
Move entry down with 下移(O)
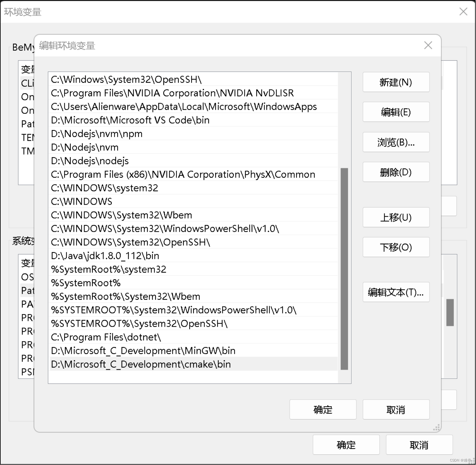point(396,247)
